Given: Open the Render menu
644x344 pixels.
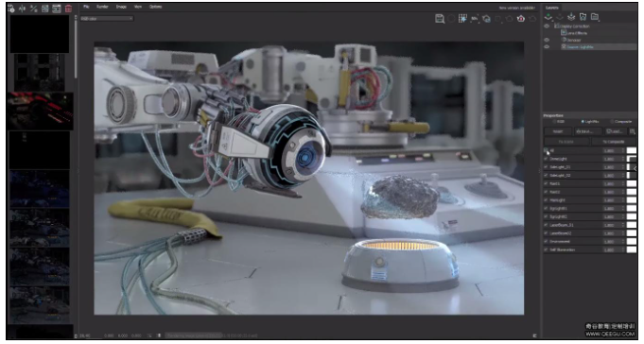Looking at the screenshot, I should tap(102, 7).
